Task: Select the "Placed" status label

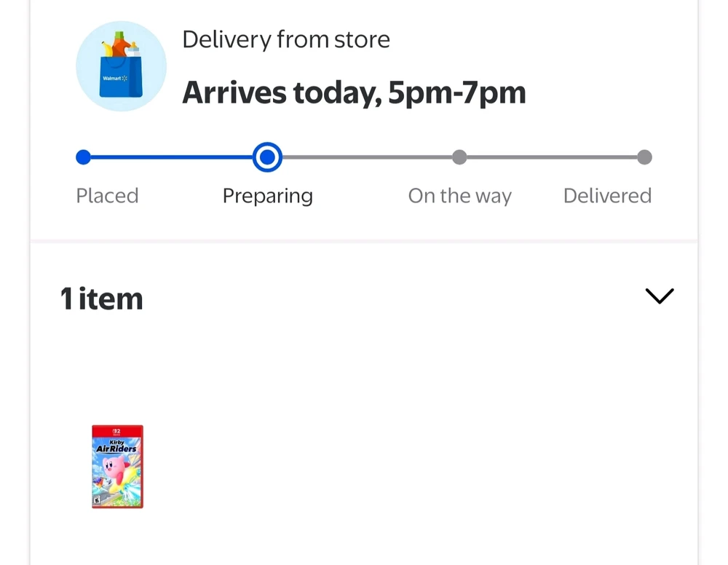Action: [x=107, y=196]
